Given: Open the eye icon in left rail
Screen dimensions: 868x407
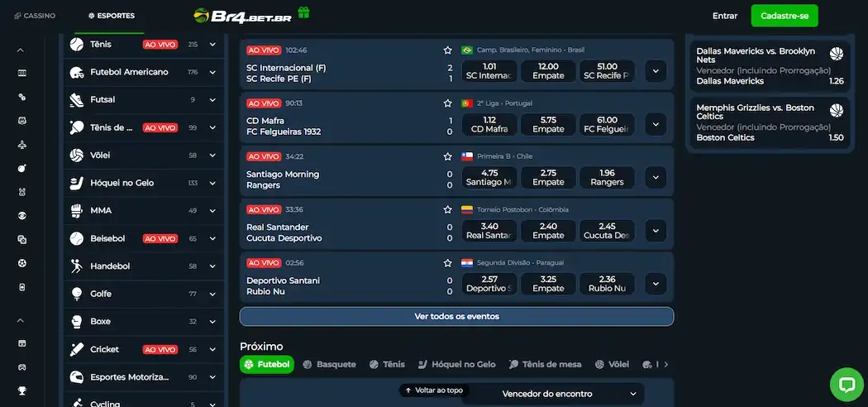Looking at the screenshot, I should (x=22, y=216).
